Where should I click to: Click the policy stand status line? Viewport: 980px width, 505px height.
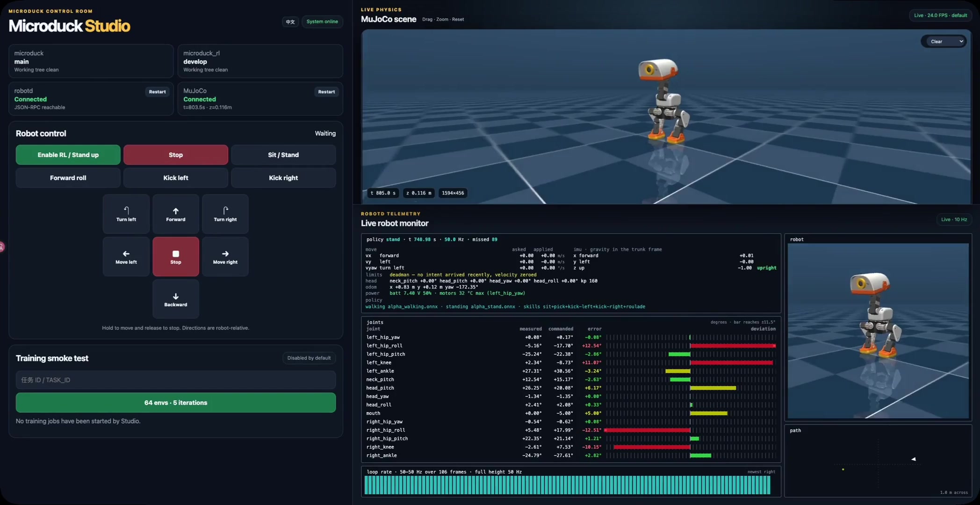coord(432,239)
